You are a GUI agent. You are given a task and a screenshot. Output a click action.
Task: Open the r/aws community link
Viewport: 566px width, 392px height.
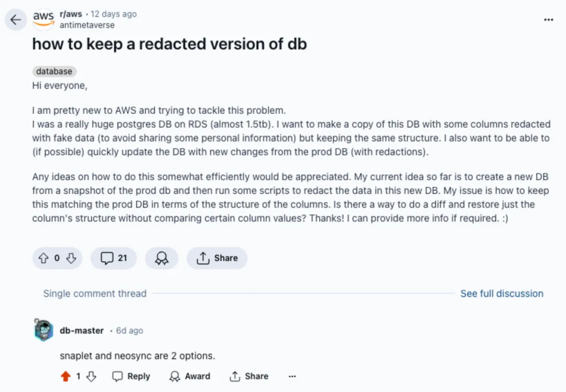click(x=71, y=14)
